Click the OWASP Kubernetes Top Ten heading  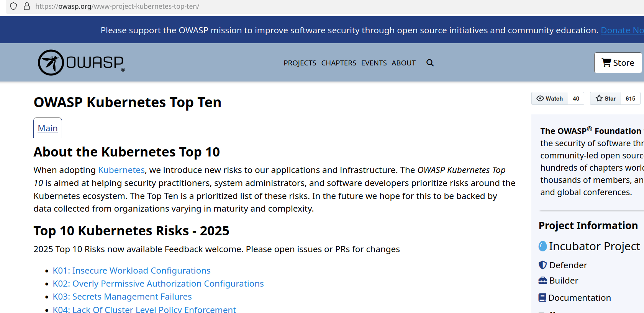tap(128, 102)
